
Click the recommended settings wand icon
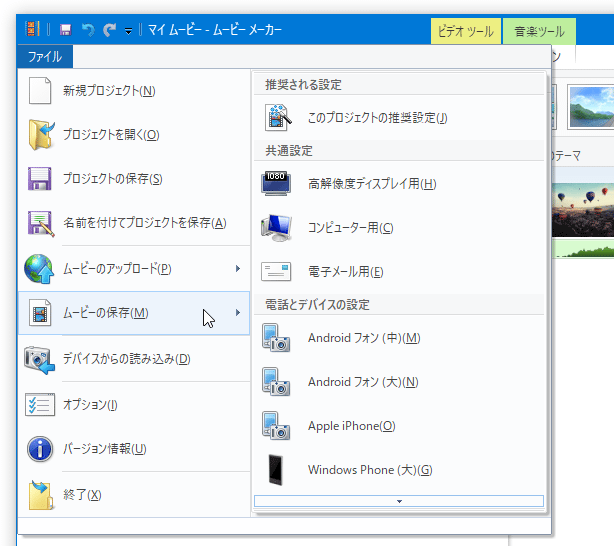278,117
